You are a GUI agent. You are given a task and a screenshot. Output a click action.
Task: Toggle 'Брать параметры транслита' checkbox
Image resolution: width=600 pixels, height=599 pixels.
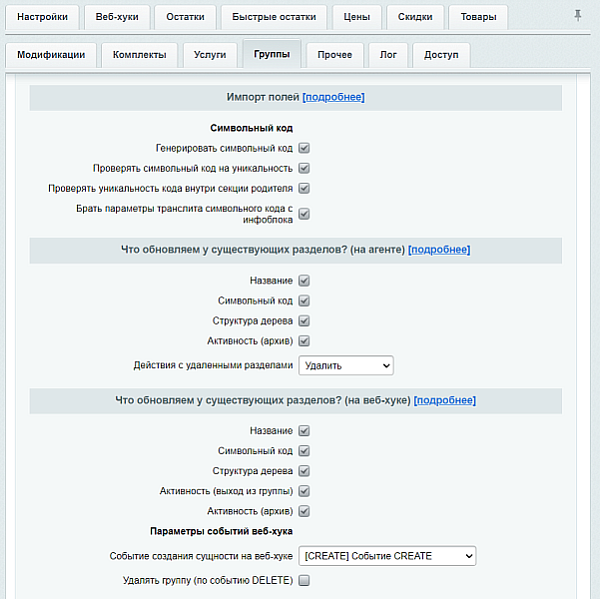click(304, 213)
